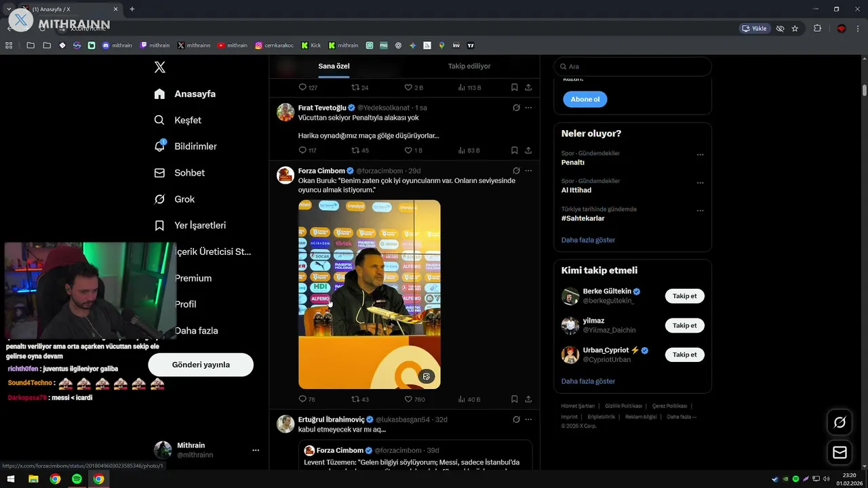Follow Berke Gültekin
The width and height of the screenshot is (868, 488).
(684, 296)
